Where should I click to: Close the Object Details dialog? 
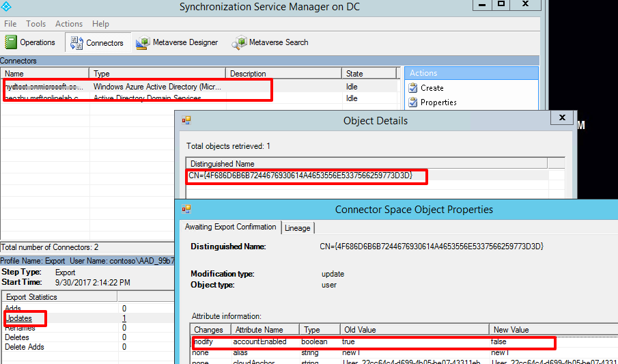coord(562,117)
